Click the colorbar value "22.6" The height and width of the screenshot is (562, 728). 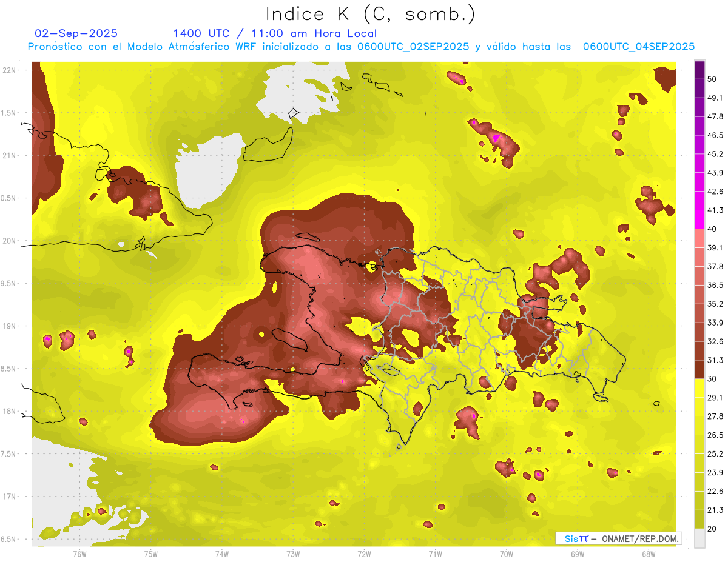click(715, 492)
